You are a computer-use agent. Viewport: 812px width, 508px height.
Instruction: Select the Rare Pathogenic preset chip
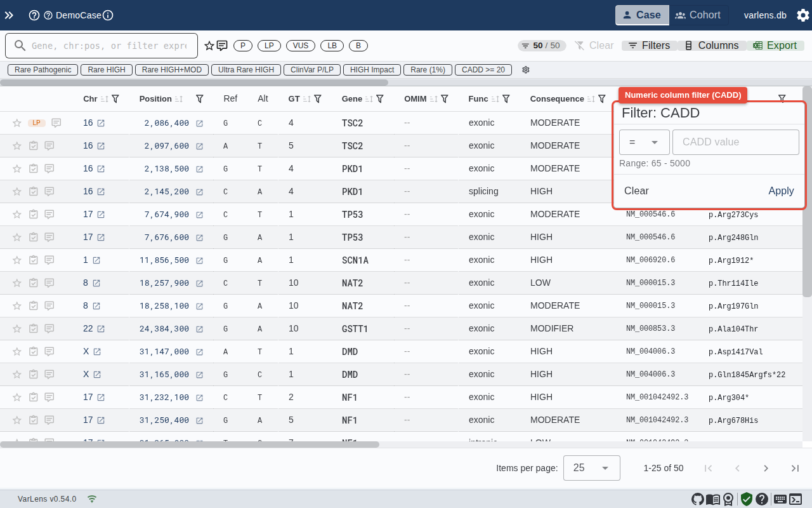pos(42,70)
